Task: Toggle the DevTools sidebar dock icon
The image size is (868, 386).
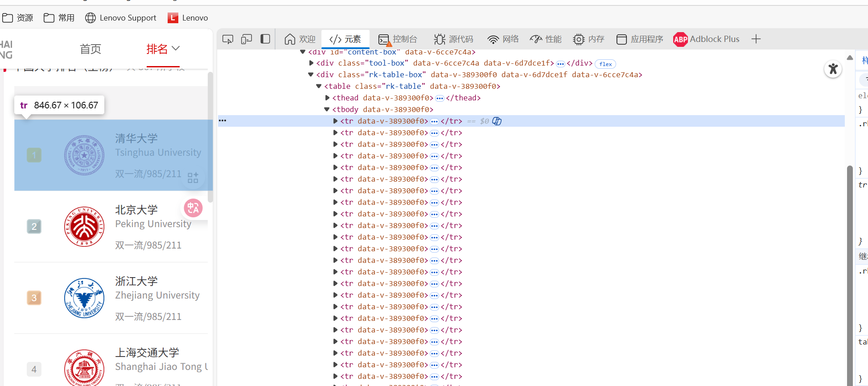Action: pyautogui.click(x=265, y=39)
